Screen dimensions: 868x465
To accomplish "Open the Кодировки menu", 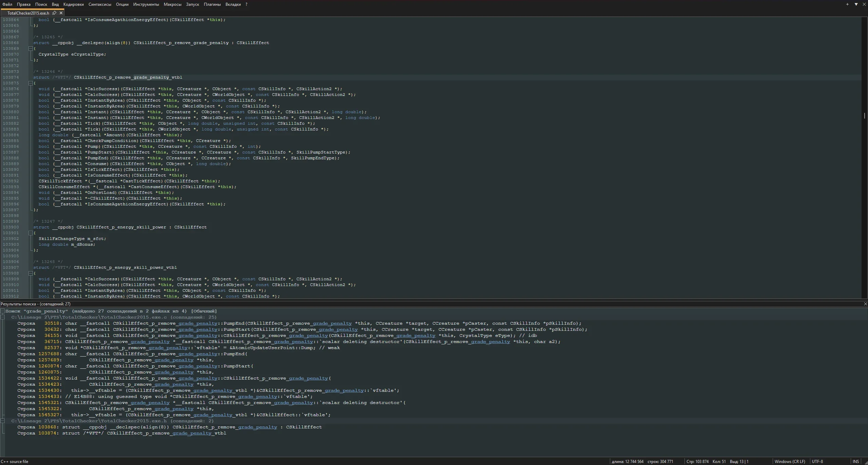I will [74, 4].
